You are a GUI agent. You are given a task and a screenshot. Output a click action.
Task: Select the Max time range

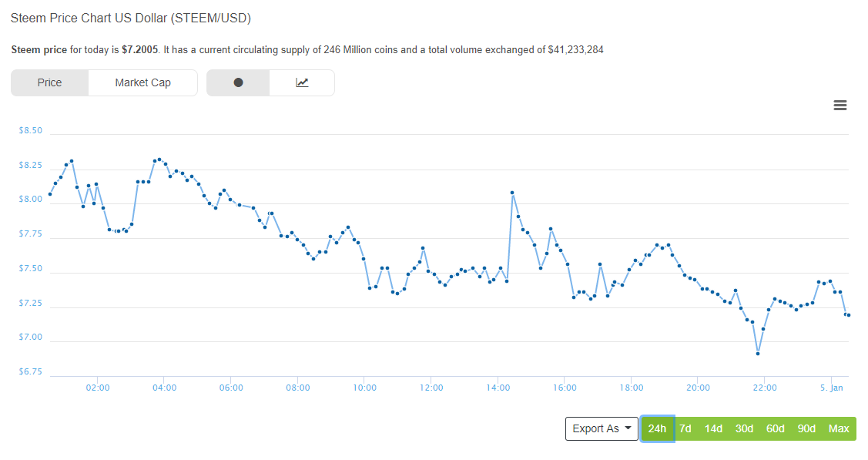(x=839, y=428)
